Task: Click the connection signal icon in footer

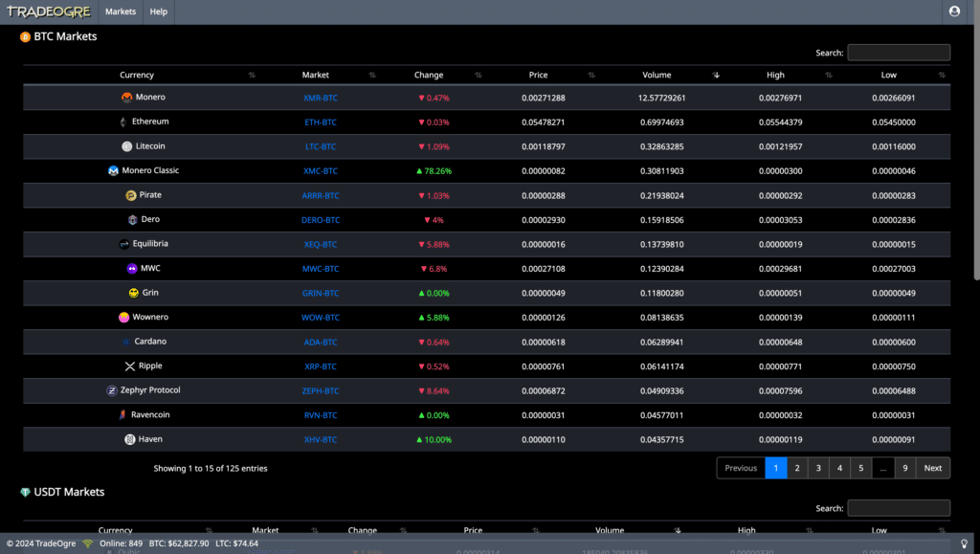Action: coord(87,543)
